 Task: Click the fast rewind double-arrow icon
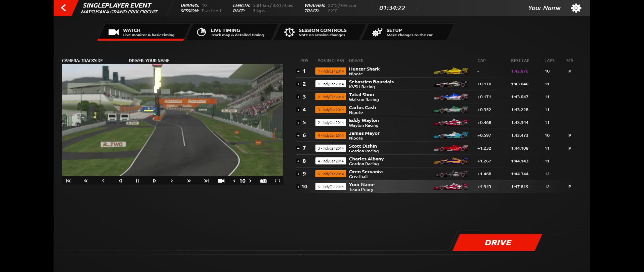(x=86, y=181)
